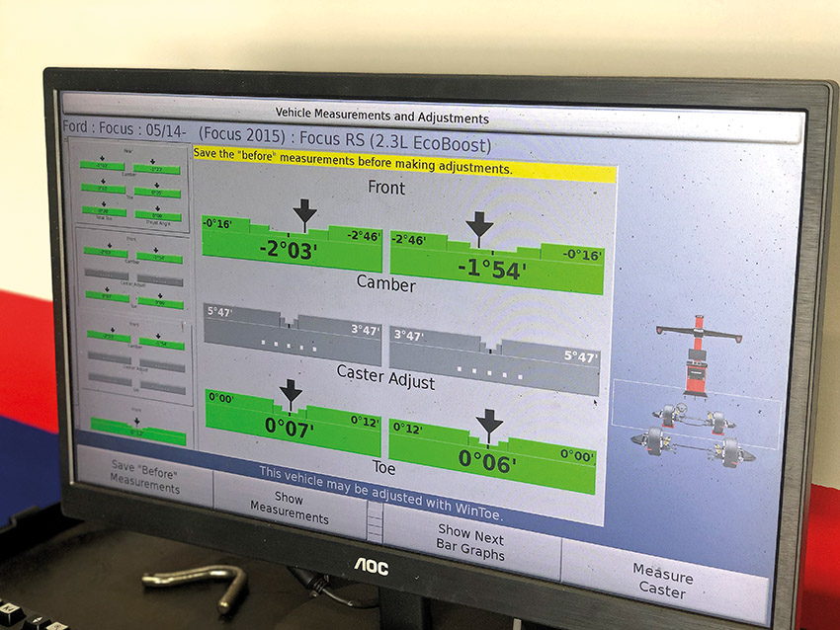
Task: Click the arrow indicator above the -1°54' camber bar
Action: click(x=477, y=219)
